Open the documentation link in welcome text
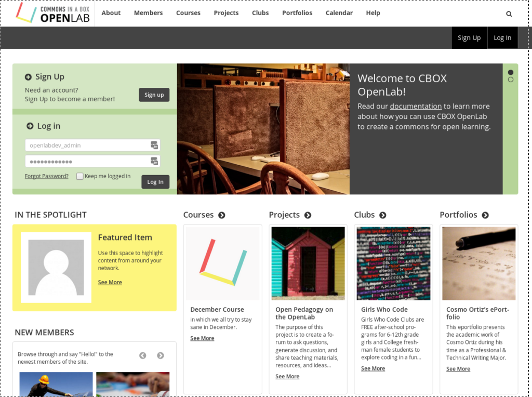Screen dimensions: 532x397 416,106
